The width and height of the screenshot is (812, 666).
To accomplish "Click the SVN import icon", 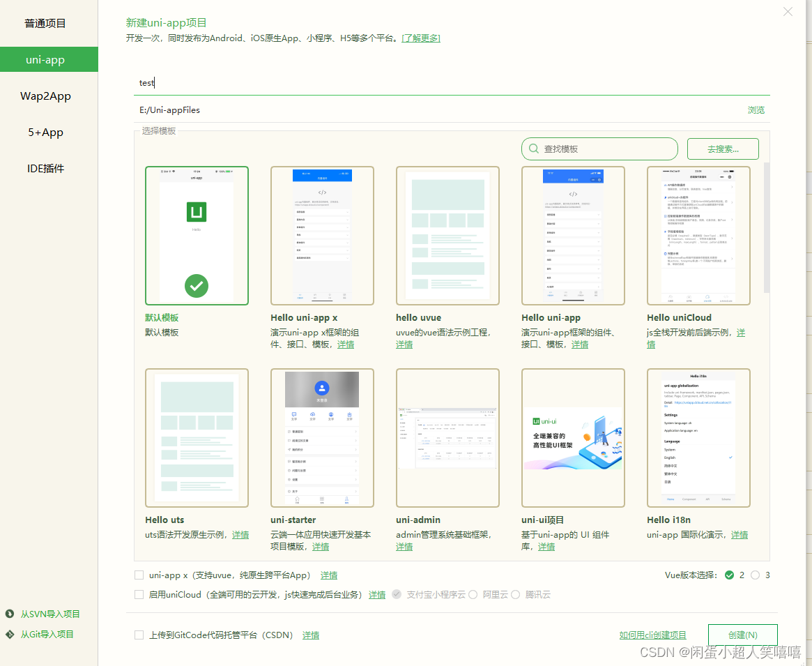I will point(10,614).
